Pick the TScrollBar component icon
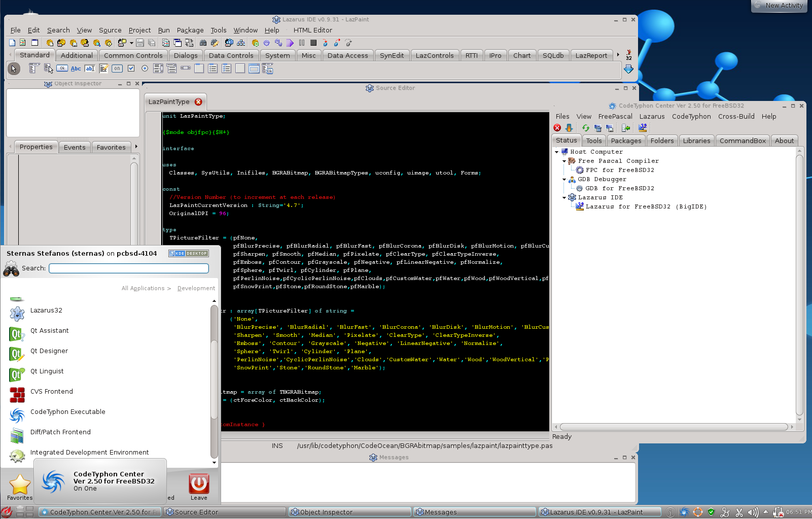Screen dimensions: 812x519 [186, 67]
